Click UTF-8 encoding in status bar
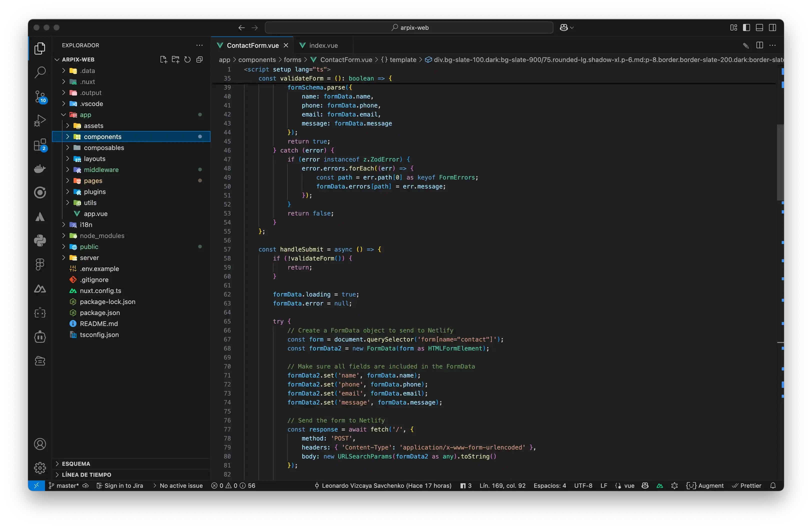This screenshot has width=812, height=528. point(583,485)
